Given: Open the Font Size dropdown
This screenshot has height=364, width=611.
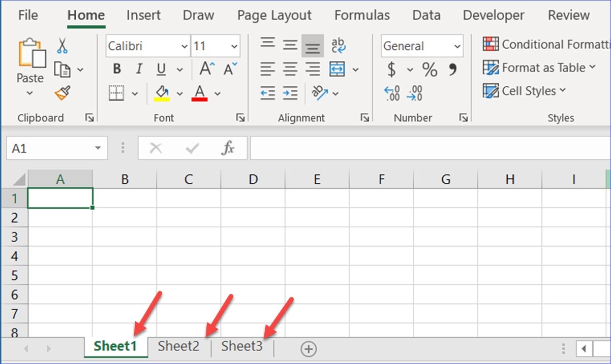Looking at the screenshot, I should [x=235, y=46].
